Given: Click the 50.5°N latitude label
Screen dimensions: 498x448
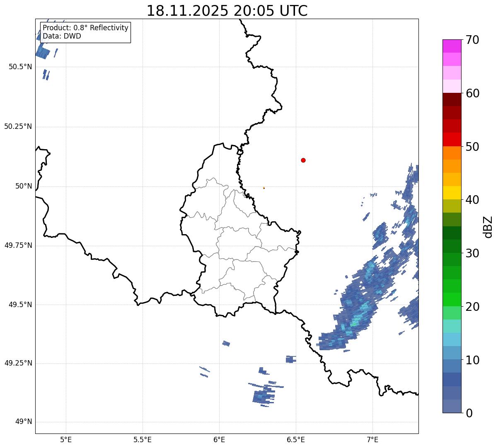Looking at the screenshot, I should pos(20,67).
